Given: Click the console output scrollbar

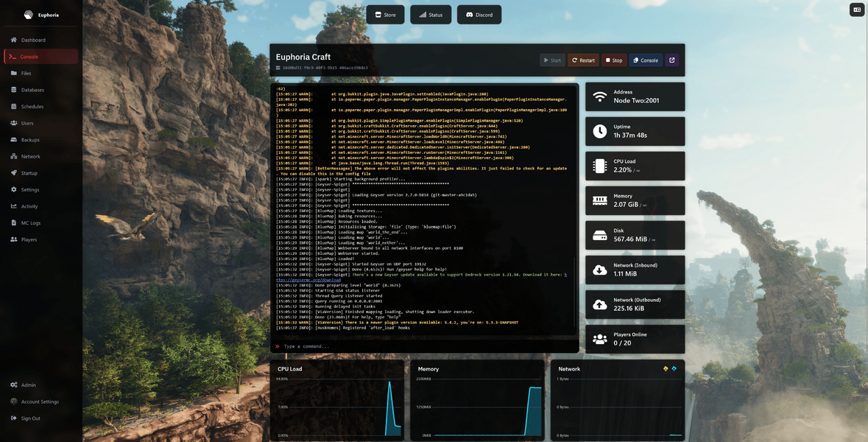Looking at the screenshot, I should pyautogui.click(x=574, y=293).
